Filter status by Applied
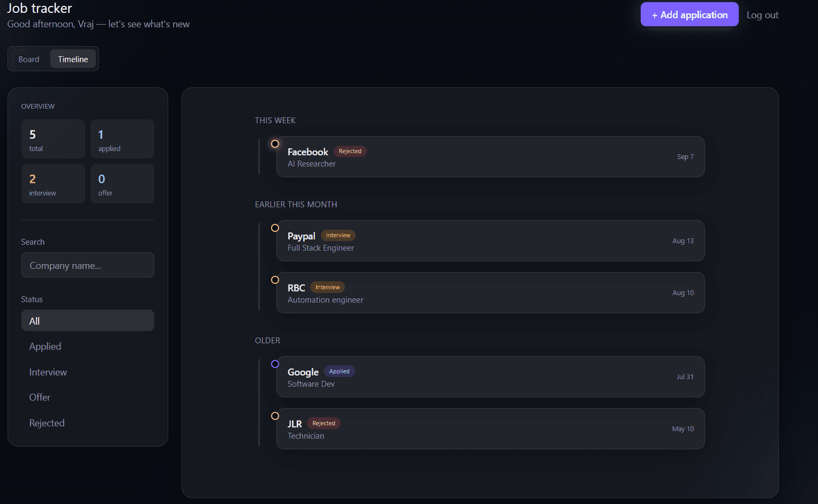The width and height of the screenshot is (818, 504). [88, 346]
